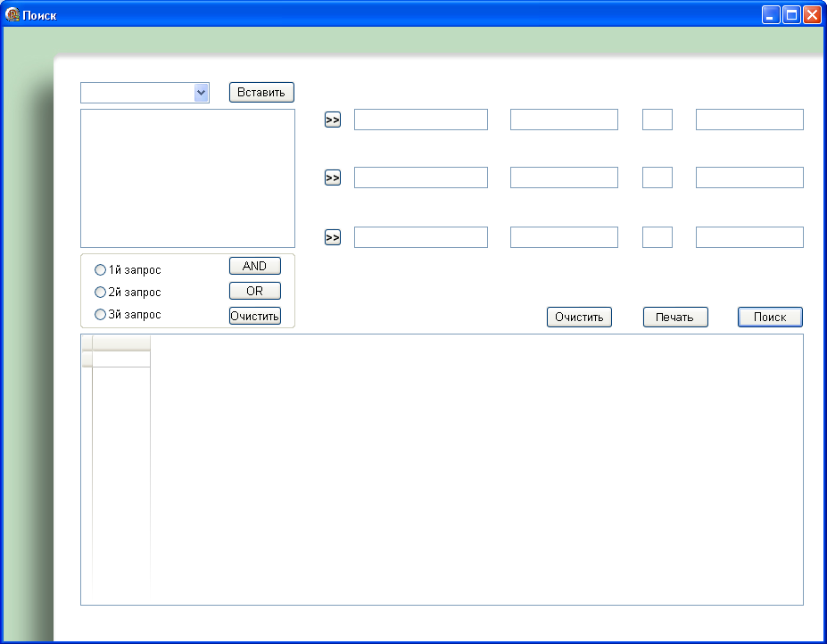The image size is (827, 644).
Task: Click the first input field in query row three
Action: point(421,237)
